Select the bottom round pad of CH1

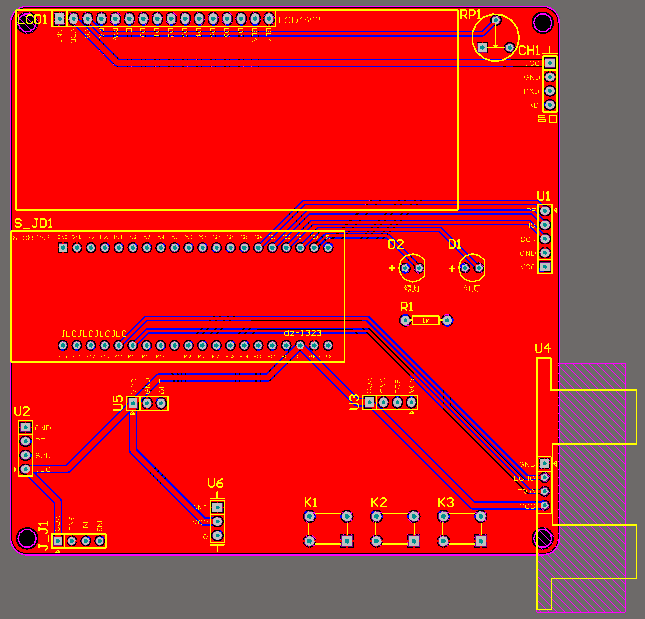pyautogui.click(x=550, y=105)
